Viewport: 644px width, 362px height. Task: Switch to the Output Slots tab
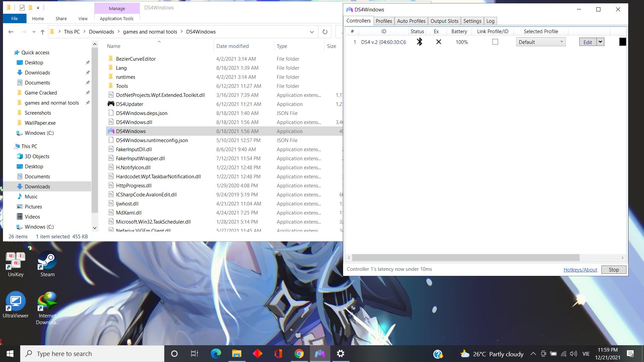click(444, 21)
